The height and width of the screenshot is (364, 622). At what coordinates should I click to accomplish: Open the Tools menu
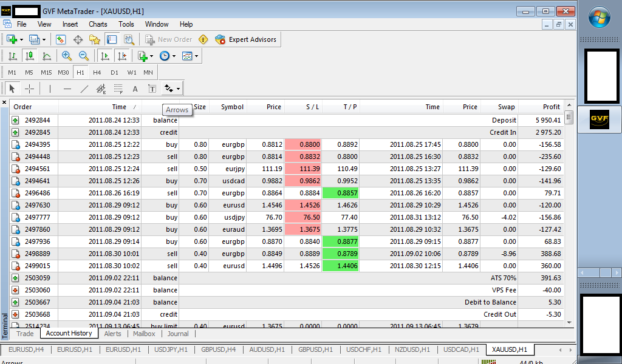click(126, 24)
